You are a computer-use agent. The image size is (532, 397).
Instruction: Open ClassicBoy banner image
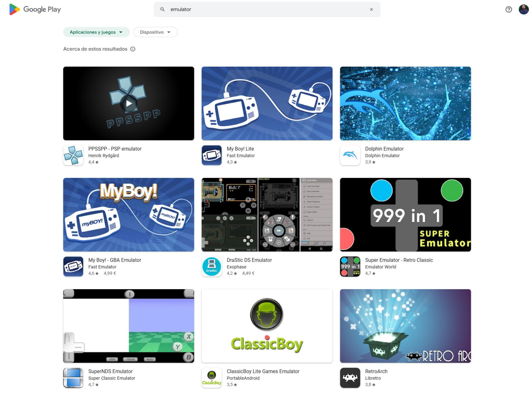point(267,326)
